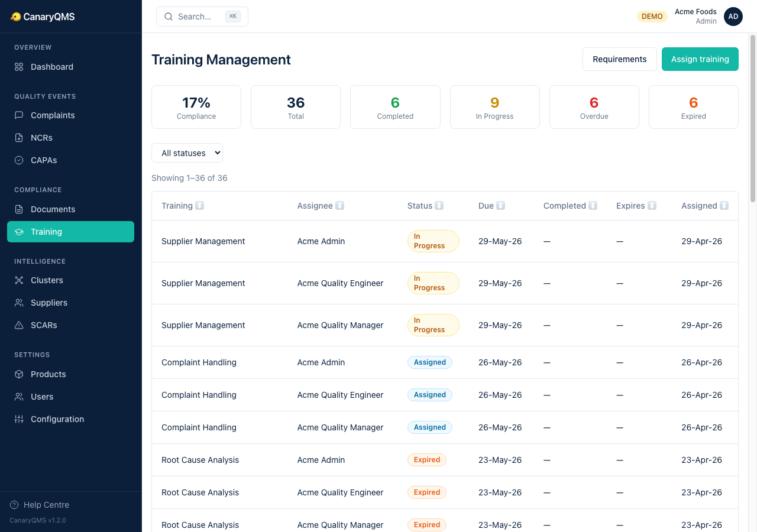
Task: Click the Configuration sliders icon
Action: (19, 419)
